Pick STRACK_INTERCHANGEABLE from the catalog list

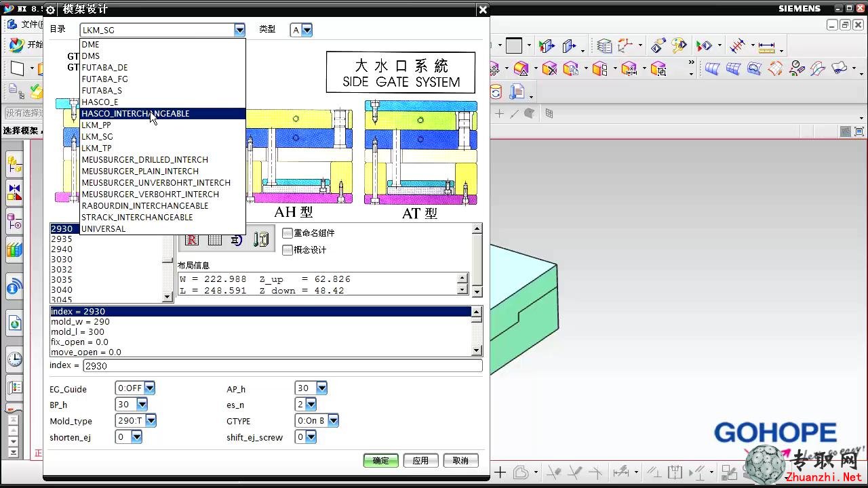tap(162, 218)
